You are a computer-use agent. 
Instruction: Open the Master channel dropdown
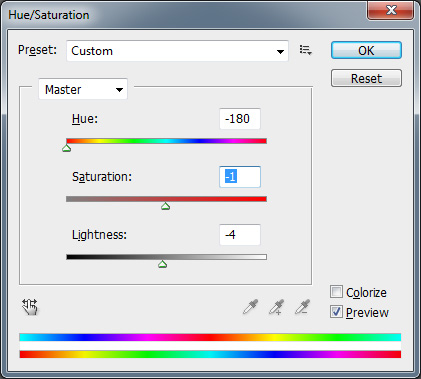[83, 89]
